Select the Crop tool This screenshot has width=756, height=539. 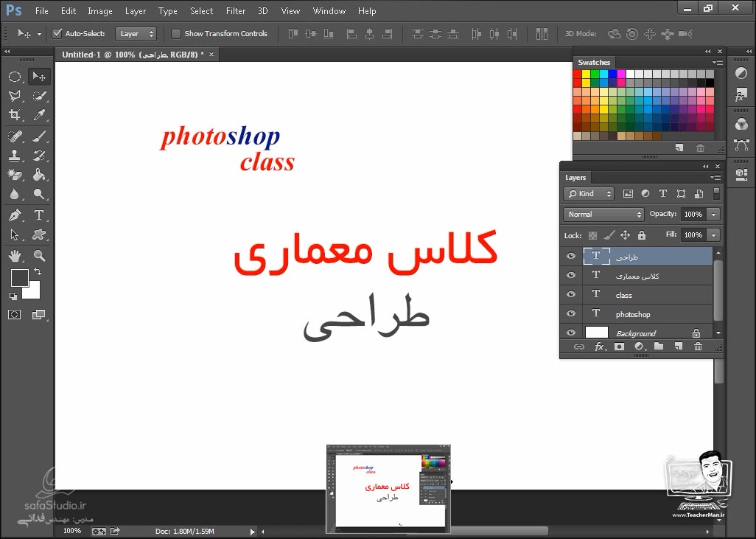tap(15, 114)
